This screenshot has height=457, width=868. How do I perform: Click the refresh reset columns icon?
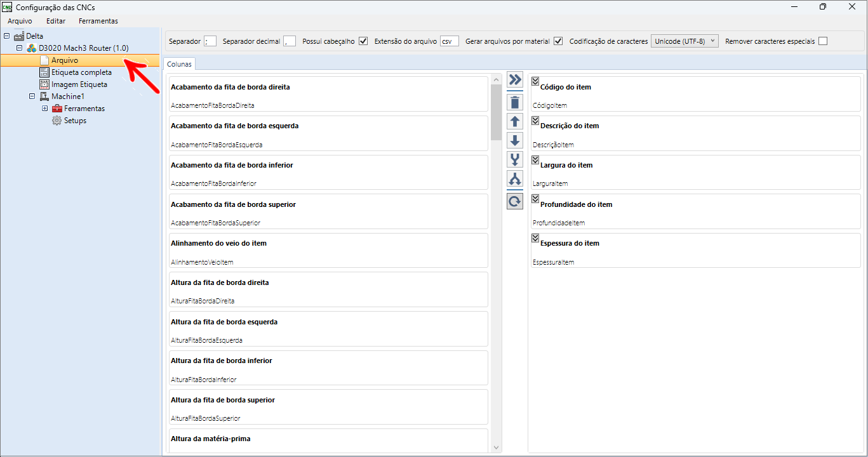click(515, 201)
